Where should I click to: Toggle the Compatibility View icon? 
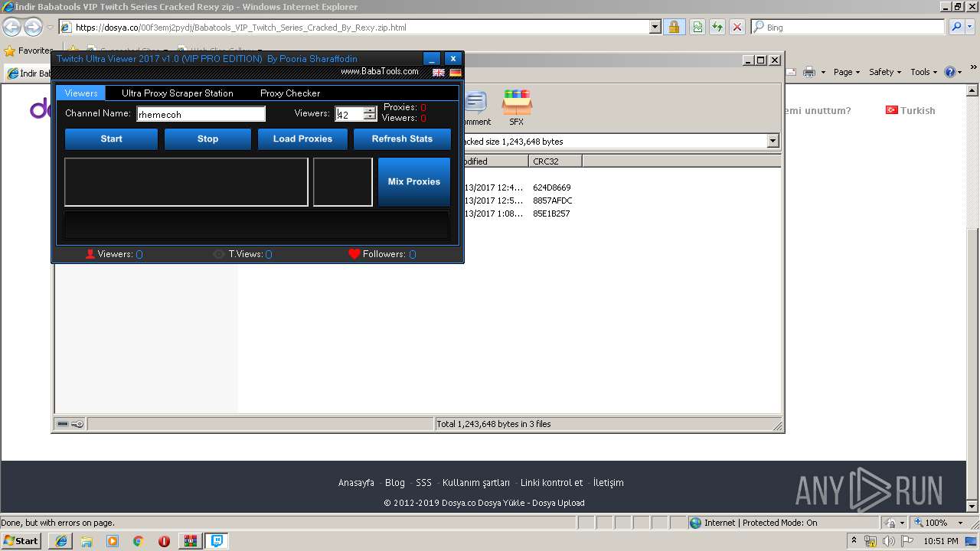point(697,27)
